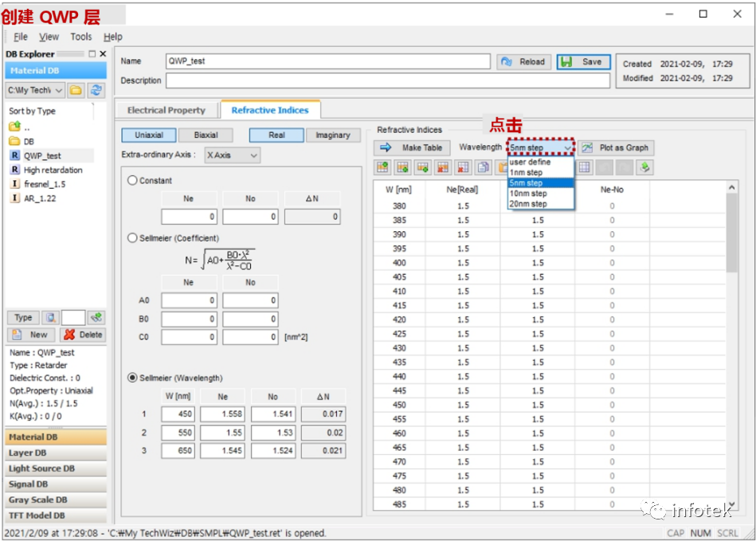Image resolution: width=756 pixels, height=541 pixels.
Task: Click the Make Table button
Action: click(x=412, y=147)
